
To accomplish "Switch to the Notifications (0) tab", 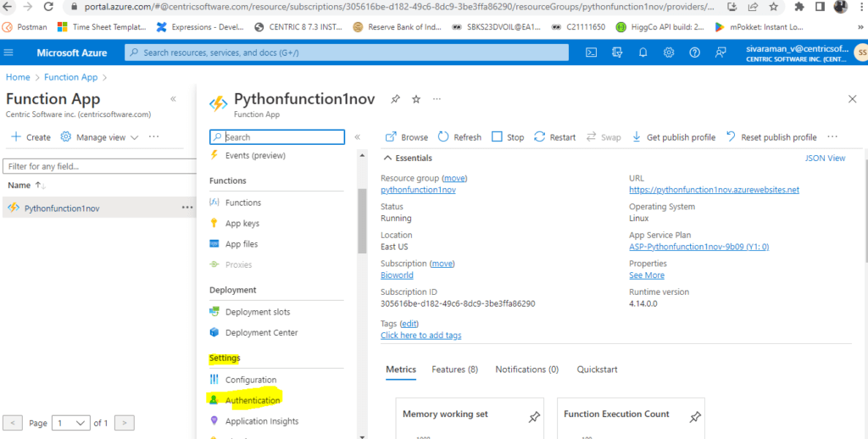I will (x=527, y=370).
